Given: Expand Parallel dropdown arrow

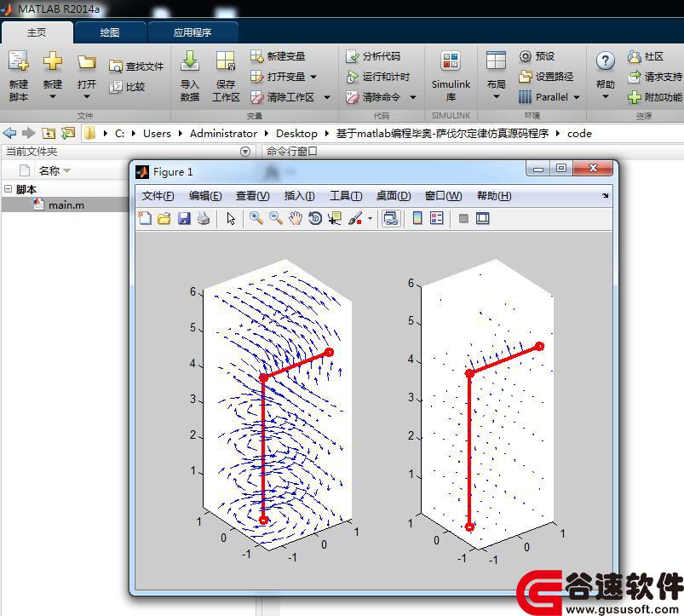Looking at the screenshot, I should click(577, 97).
